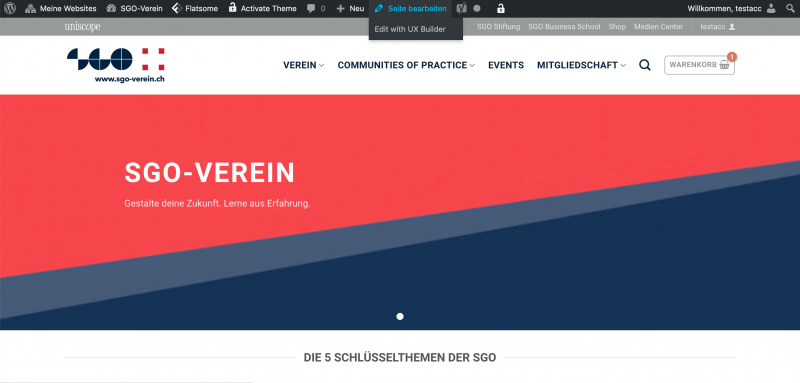Expand the Verein dropdown menu

[x=304, y=65]
